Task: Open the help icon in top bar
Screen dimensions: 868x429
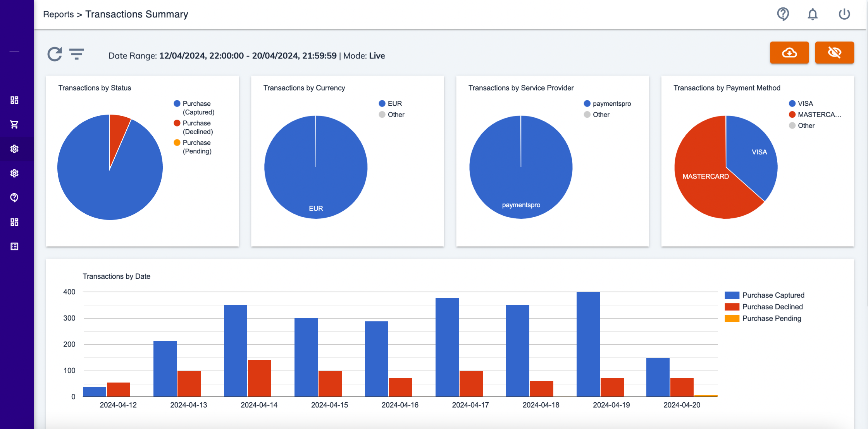Action: tap(783, 14)
